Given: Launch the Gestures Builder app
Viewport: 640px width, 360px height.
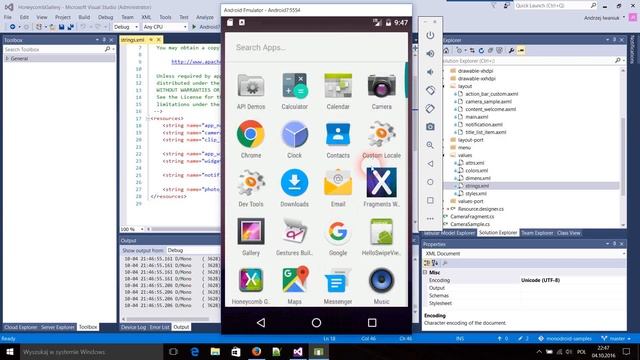Looking at the screenshot, I should [294, 237].
